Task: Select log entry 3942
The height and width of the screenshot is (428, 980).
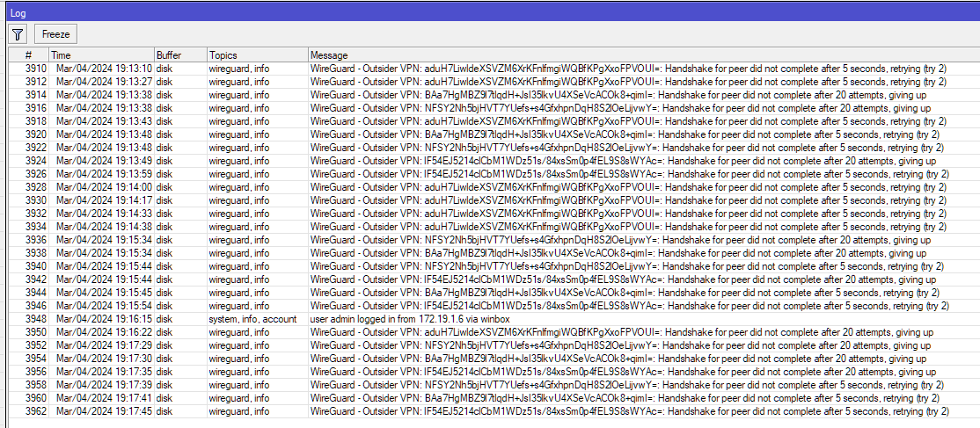Action: click(494, 279)
